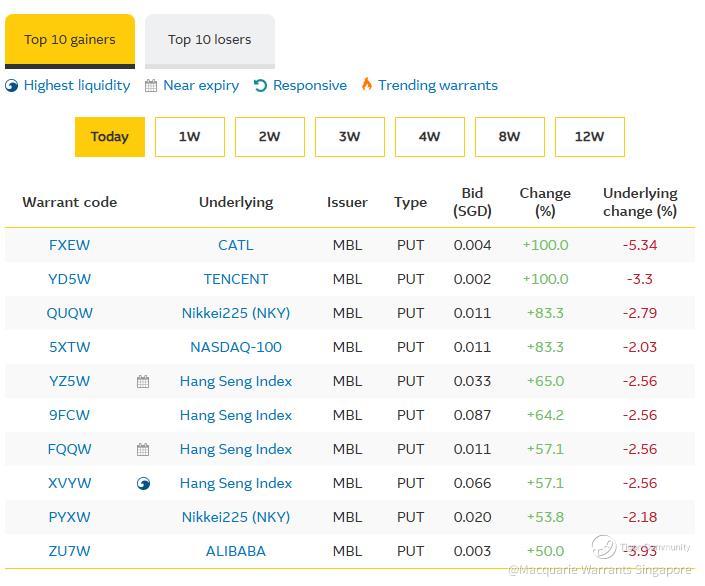Click near-expiry calendar icon beside FQQW
The image size is (705, 586).
click(x=143, y=449)
